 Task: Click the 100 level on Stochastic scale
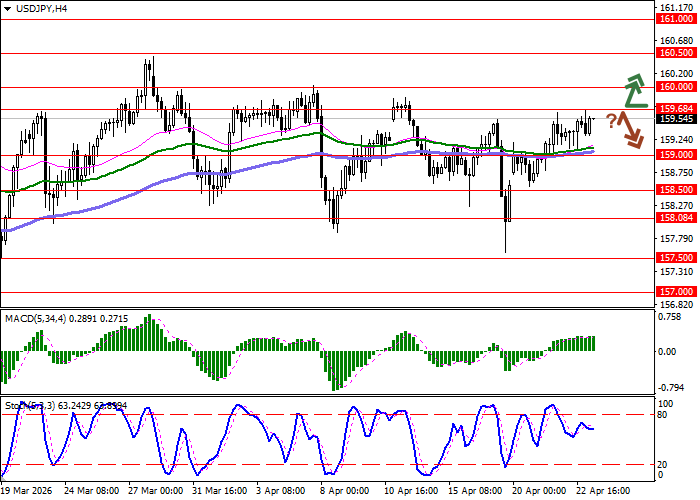tap(666, 404)
